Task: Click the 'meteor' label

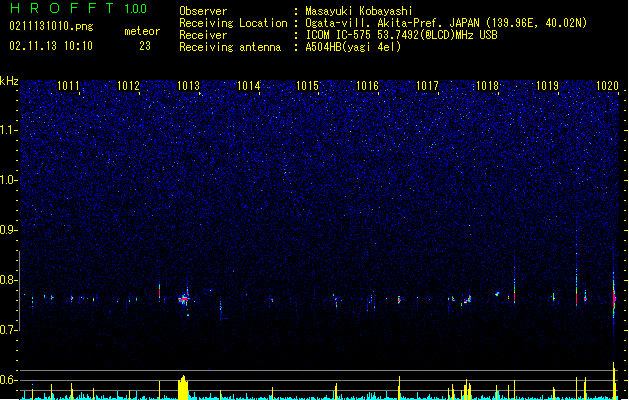Action: pos(142,31)
